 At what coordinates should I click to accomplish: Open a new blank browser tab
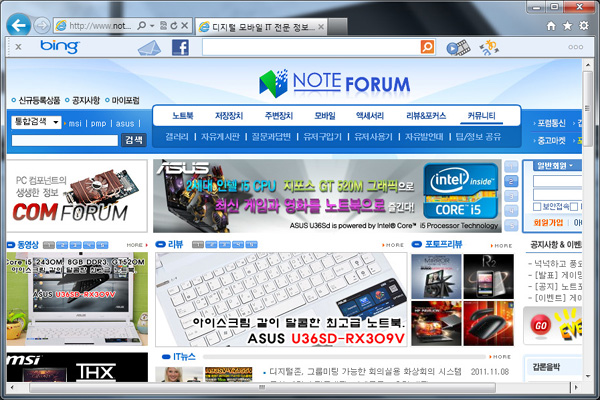[338, 27]
